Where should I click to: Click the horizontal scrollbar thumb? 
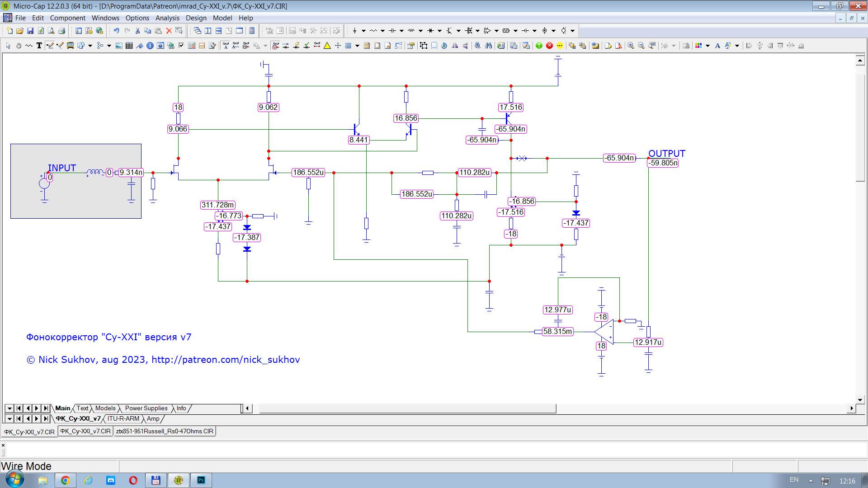pyautogui.click(x=407, y=408)
